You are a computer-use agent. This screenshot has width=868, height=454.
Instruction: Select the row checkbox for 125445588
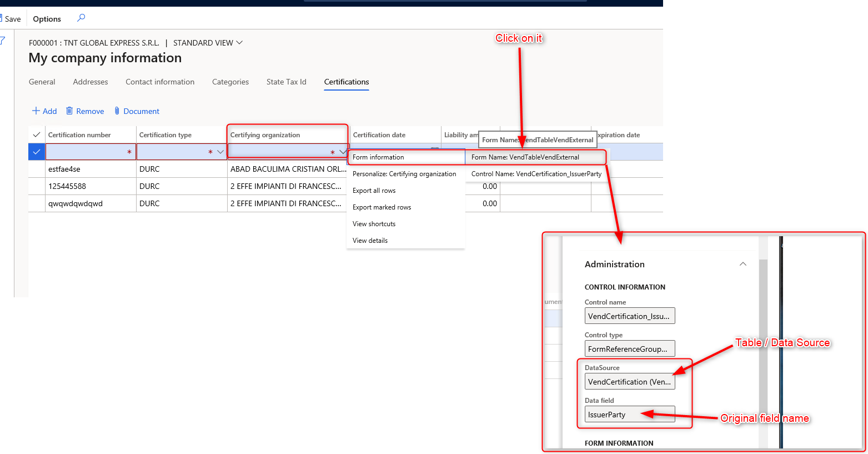pyautogui.click(x=36, y=186)
